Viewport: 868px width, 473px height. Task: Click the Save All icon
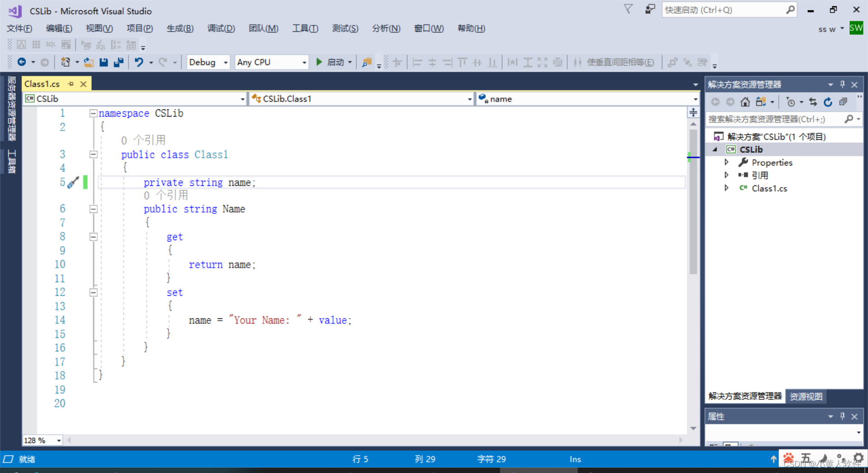click(x=118, y=62)
